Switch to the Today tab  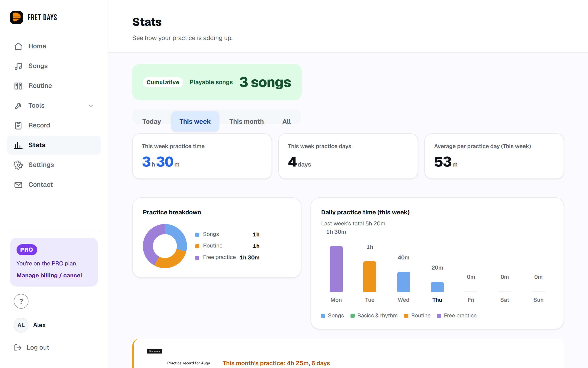pyautogui.click(x=152, y=121)
